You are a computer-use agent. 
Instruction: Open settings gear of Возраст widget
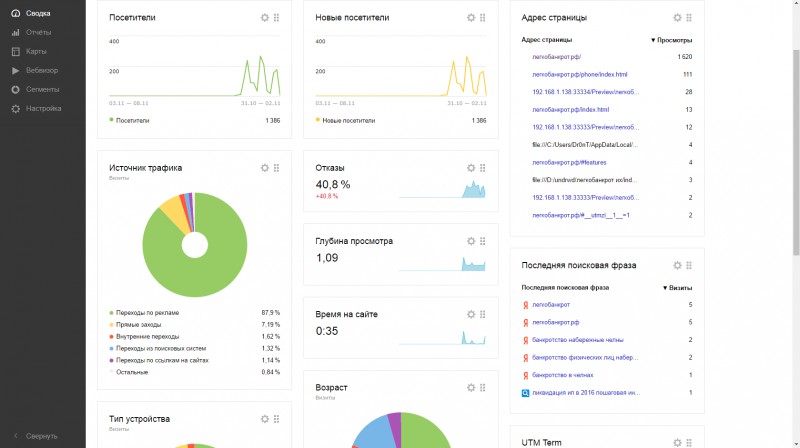[470, 387]
